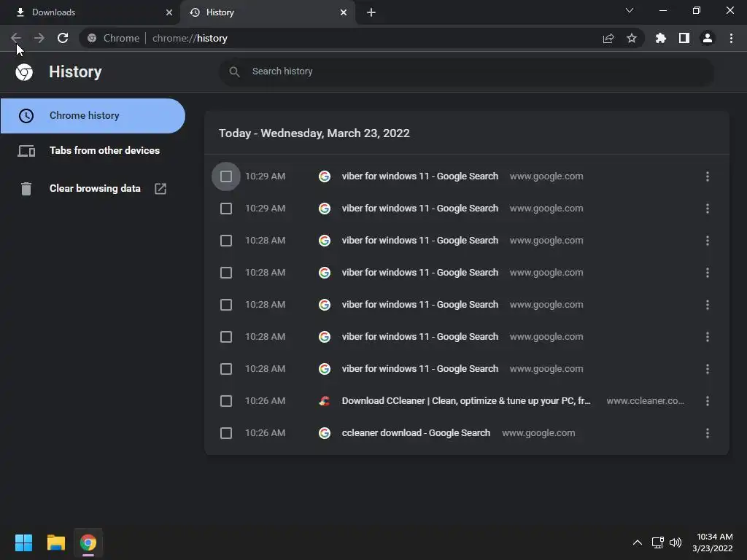Screen dimensions: 747x560
Task: Click the Chrome icon on the taskbar
Action: tap(88, 542)
